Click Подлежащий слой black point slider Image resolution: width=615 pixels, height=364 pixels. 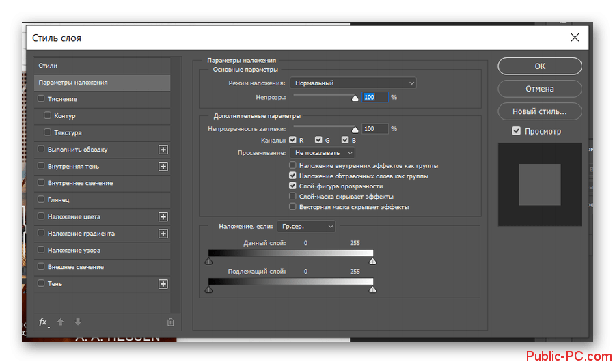click(x=208, y=290)
